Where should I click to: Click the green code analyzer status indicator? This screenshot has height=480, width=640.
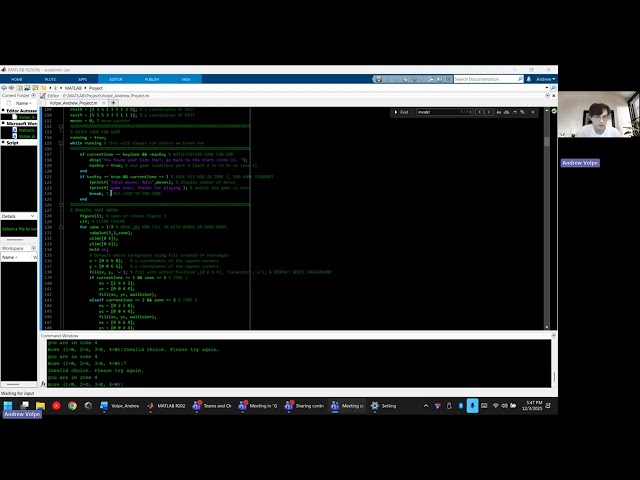[x=554, y=111]
